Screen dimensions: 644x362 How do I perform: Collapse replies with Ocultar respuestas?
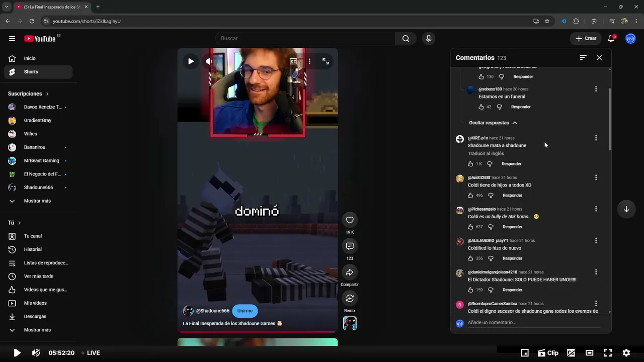point(493,123)
